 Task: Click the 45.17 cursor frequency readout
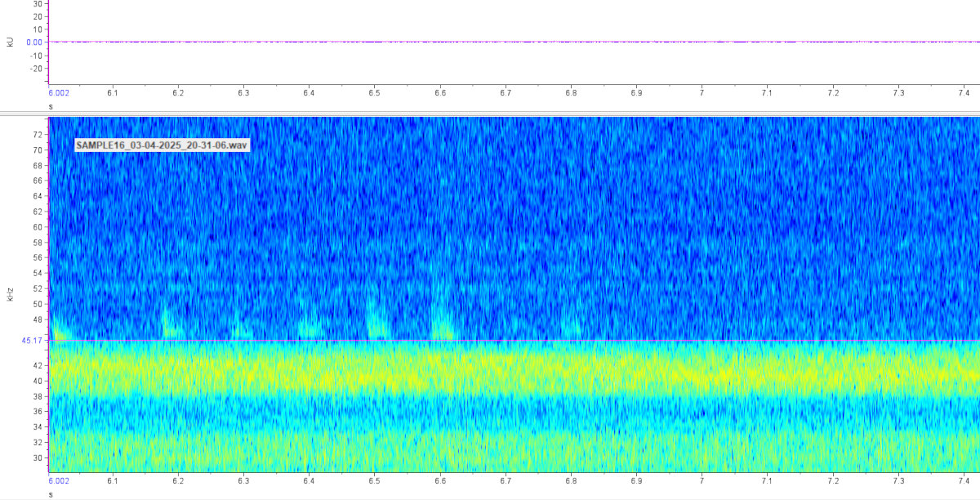32,341
